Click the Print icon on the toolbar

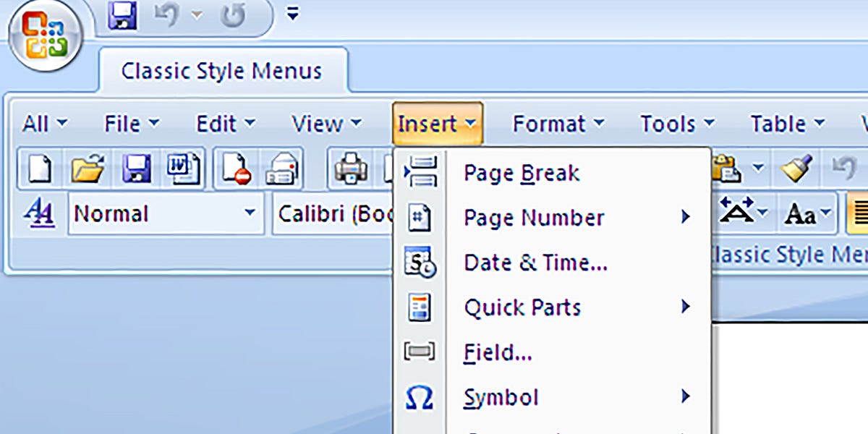[351, 169]
